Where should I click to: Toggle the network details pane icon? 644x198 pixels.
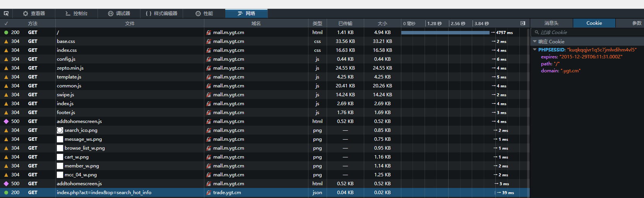pos(523,24)
